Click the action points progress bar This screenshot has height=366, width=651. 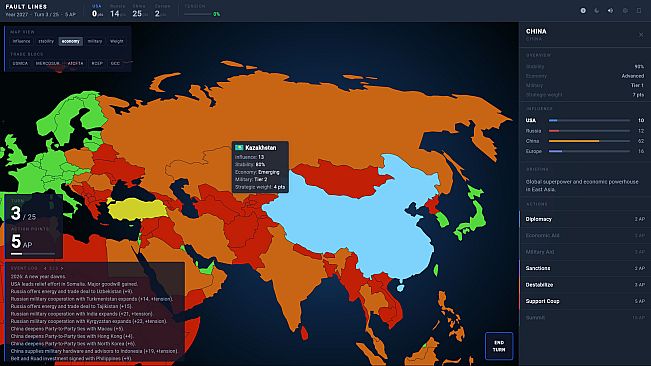[x=33, y=254]
